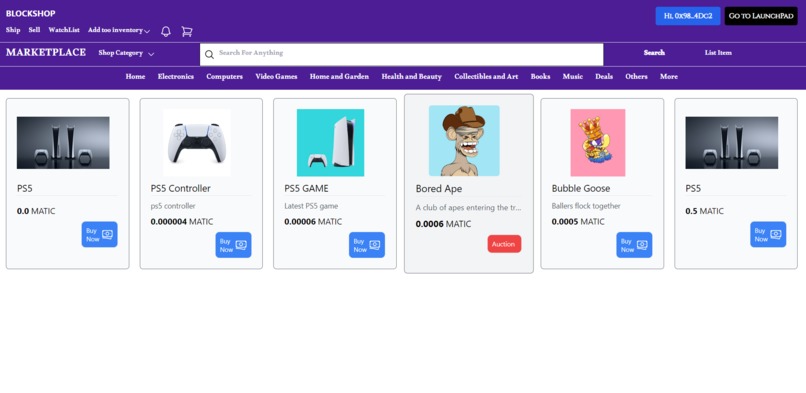Focus the Search For Anything field
Screen dimensions: 806x393
click(401, 54)
